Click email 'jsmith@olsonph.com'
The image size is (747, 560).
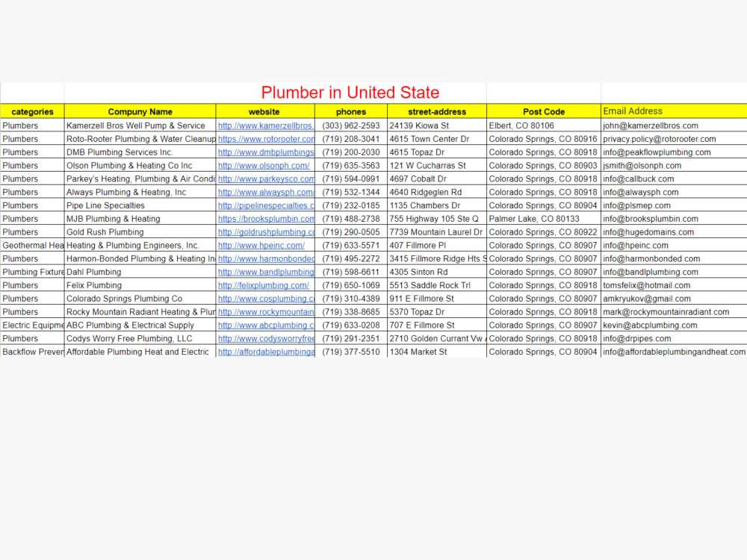[x=642, y=166]
